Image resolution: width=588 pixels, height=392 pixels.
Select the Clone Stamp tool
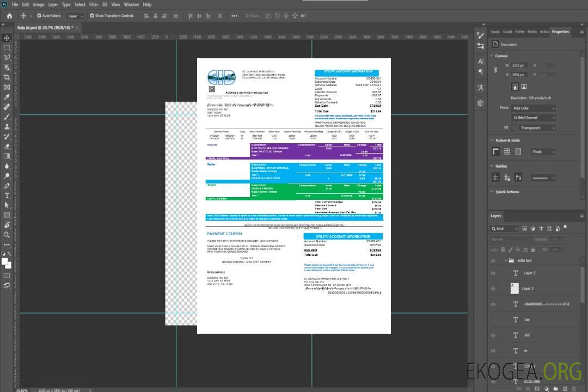click(7, 126)
